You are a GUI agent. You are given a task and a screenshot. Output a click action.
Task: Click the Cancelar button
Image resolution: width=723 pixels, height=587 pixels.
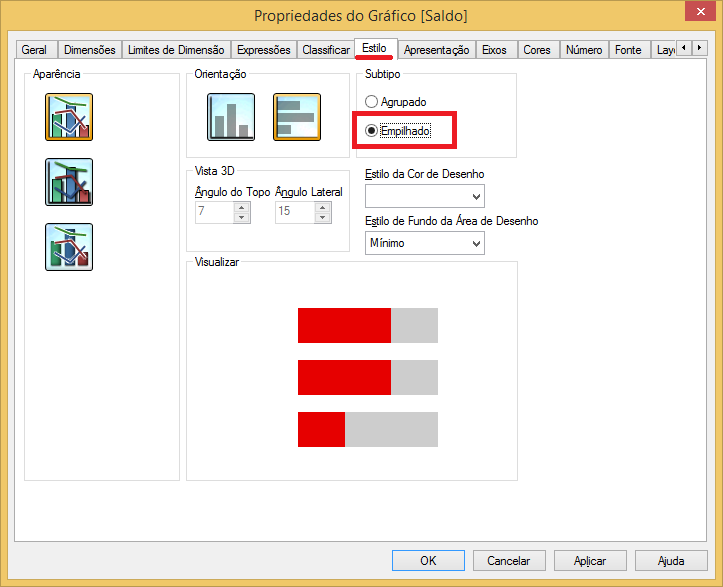click(x=509, y=561)
